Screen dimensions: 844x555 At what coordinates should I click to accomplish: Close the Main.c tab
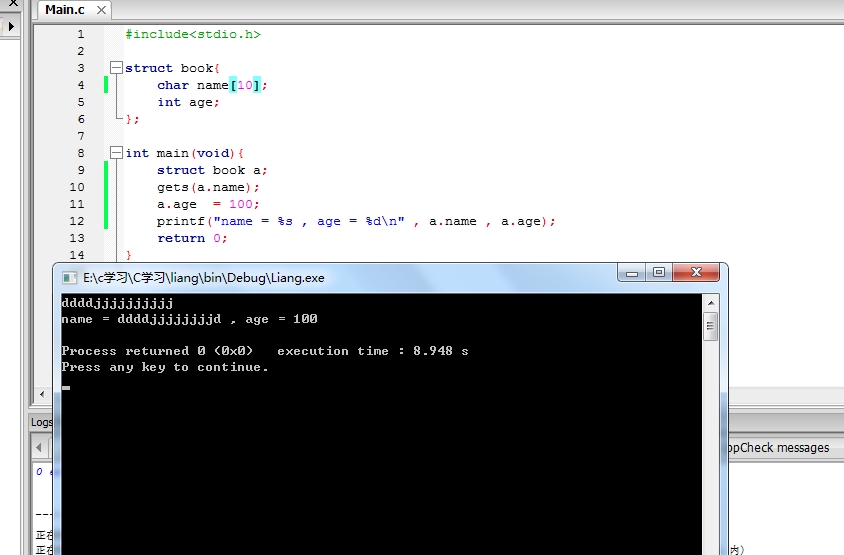pos(101,10)
